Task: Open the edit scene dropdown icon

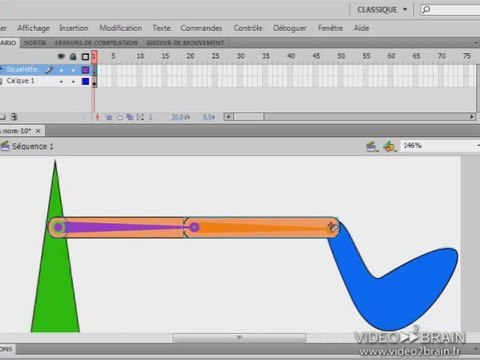Action: tap(372, 146)
